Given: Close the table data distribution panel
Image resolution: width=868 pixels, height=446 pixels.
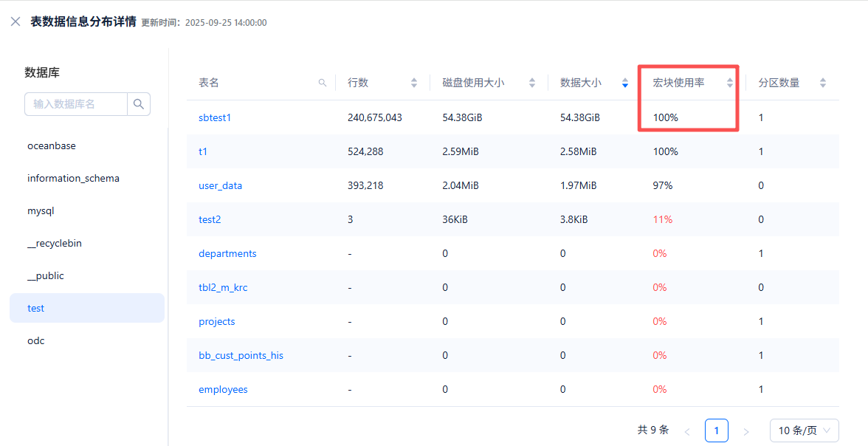Looking at the screenshot, I should point(15,22).
